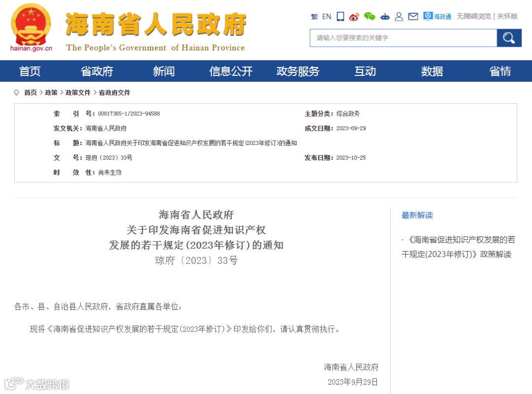Open the 省政府 navigation tab

[97, 71]
